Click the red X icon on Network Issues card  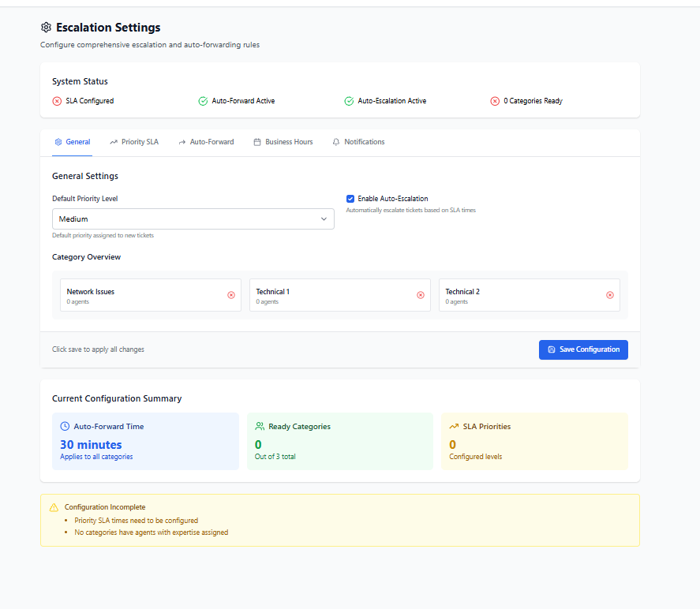point(231,295)
